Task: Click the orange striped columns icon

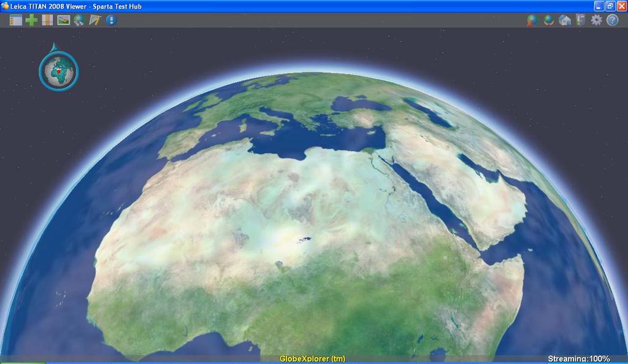Action: 47,20
